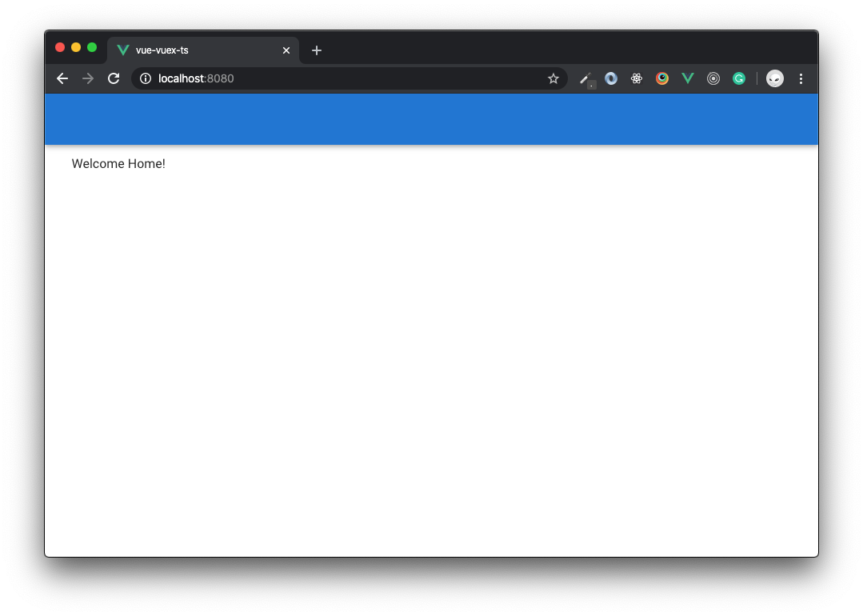Click the Welcome Home! text

tap(118, 163)
